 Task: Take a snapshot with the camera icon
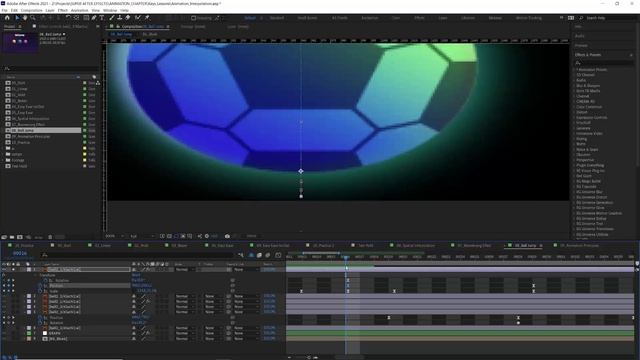click(227, 236)
